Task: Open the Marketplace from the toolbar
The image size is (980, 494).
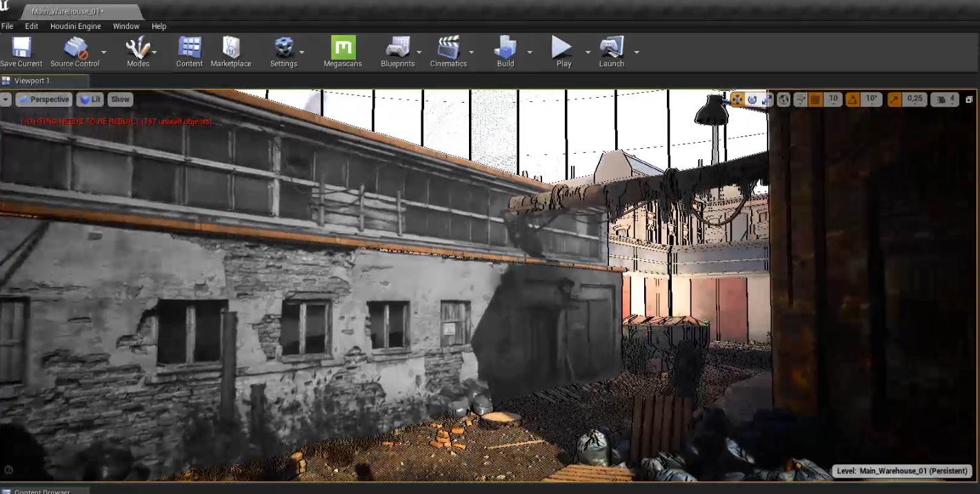Action: pyautogui.click(x=231, y=52)
